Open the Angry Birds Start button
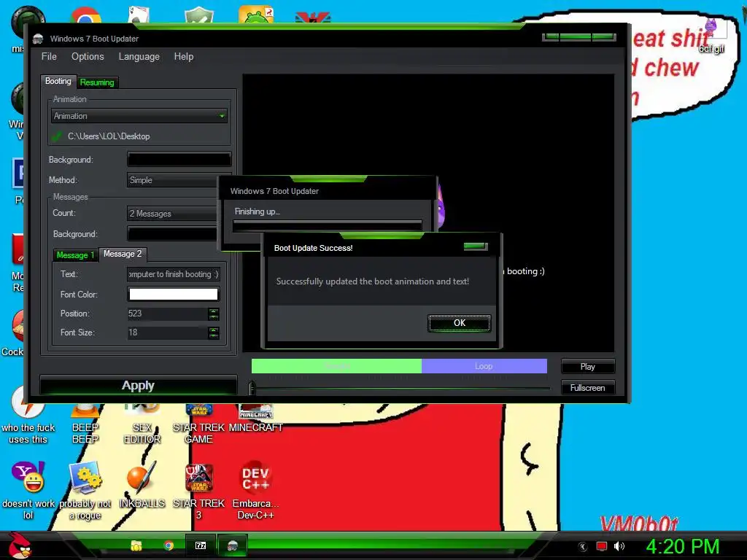 click(x=19, y=545)
